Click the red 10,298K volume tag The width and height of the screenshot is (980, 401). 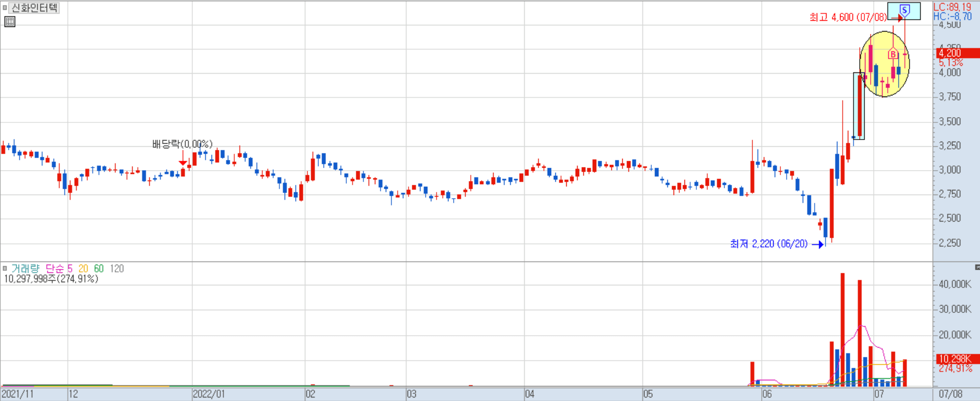(x=958, y=358)
